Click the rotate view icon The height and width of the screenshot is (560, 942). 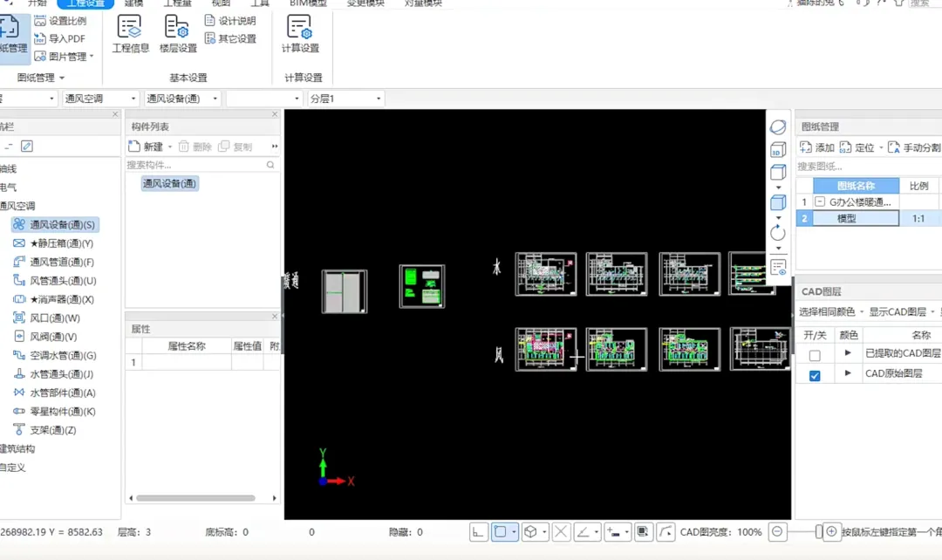778,233
